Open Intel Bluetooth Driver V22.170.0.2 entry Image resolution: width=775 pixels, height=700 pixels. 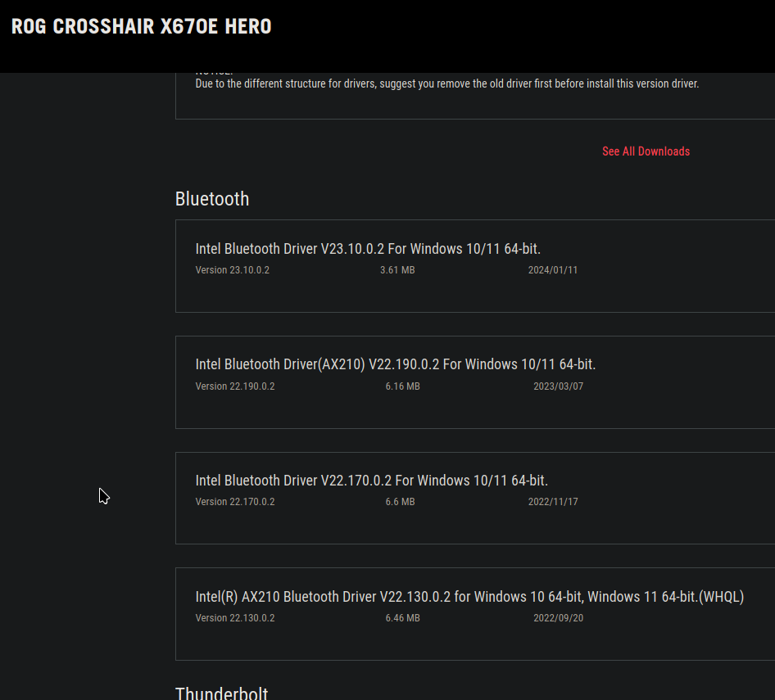coord(372,481)
